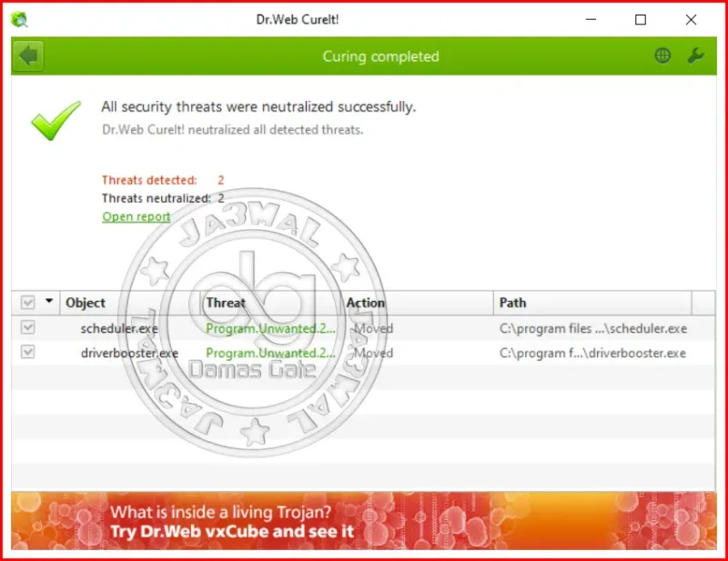This screenshot has height=561, width=728.
Task: Click the Dr.Web CureIt! title bar app icon
Action: (19, 19)
